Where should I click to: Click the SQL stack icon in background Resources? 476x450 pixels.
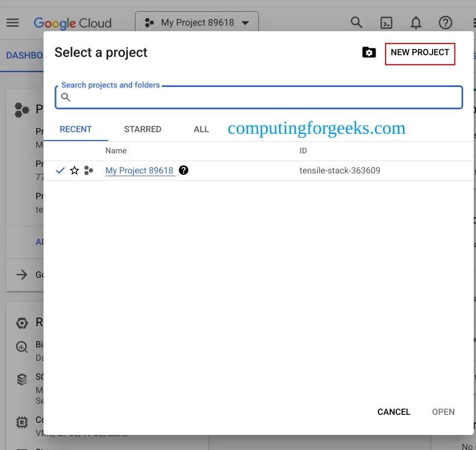[x=22, y=379]
